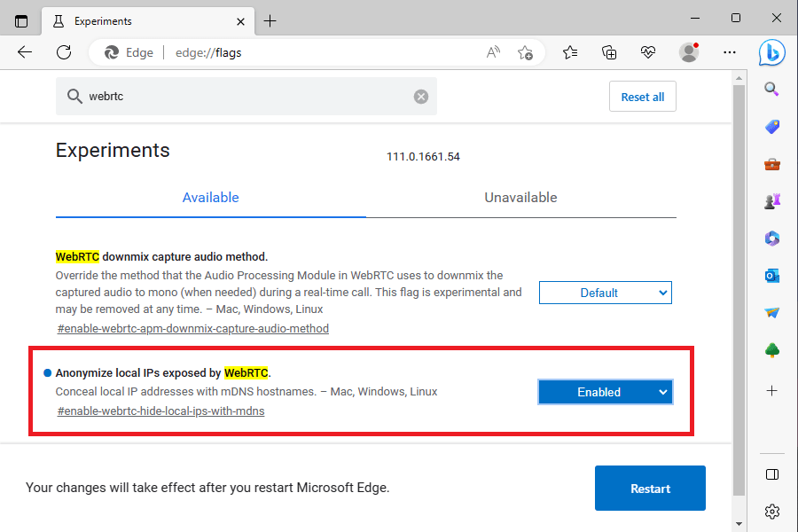
Task: Switch to the Unavailable tab
Action: click(x=520, y=198)
